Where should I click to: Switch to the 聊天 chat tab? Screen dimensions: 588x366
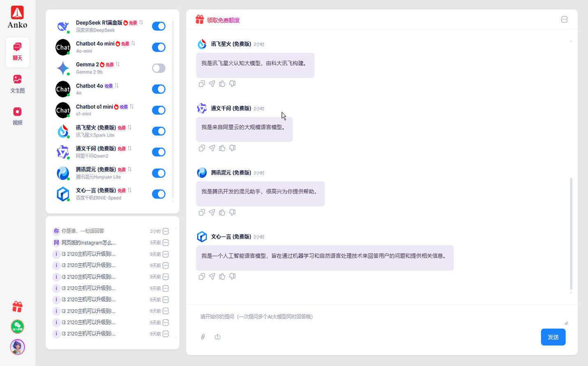coord(17,52)
